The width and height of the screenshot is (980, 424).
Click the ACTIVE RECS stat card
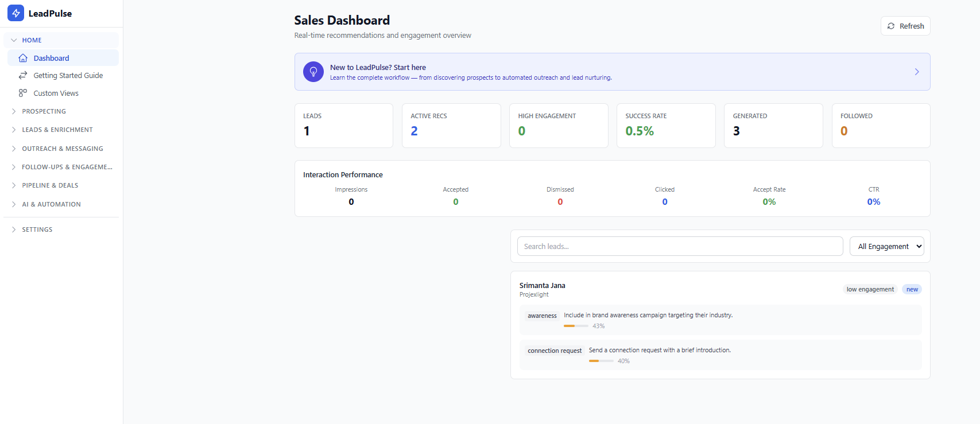451,126
